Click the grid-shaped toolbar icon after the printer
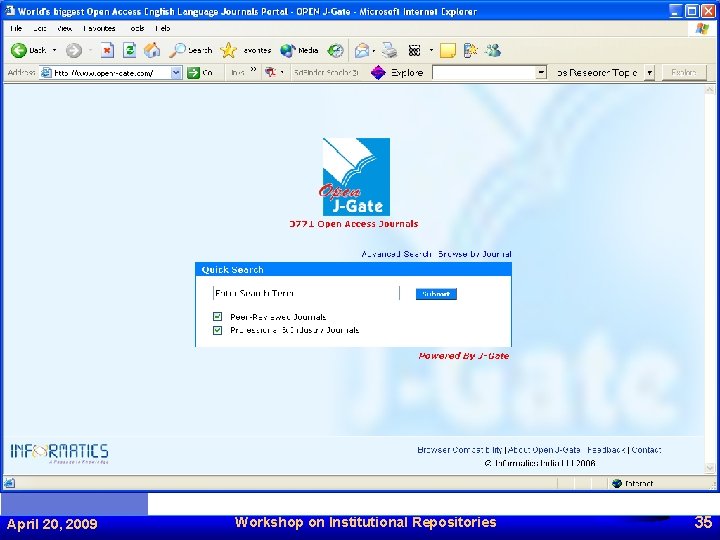 coord(415,50)
